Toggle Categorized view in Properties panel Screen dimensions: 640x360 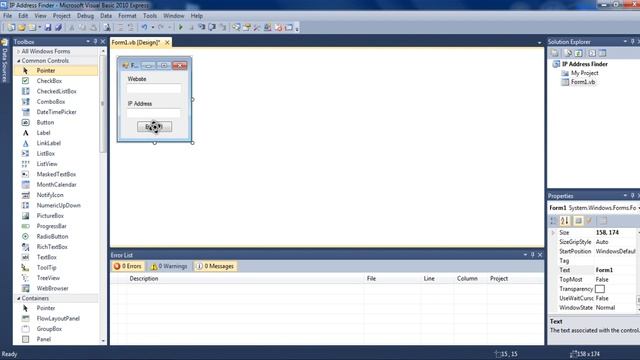pyautogui.click(x=553, y=221)
